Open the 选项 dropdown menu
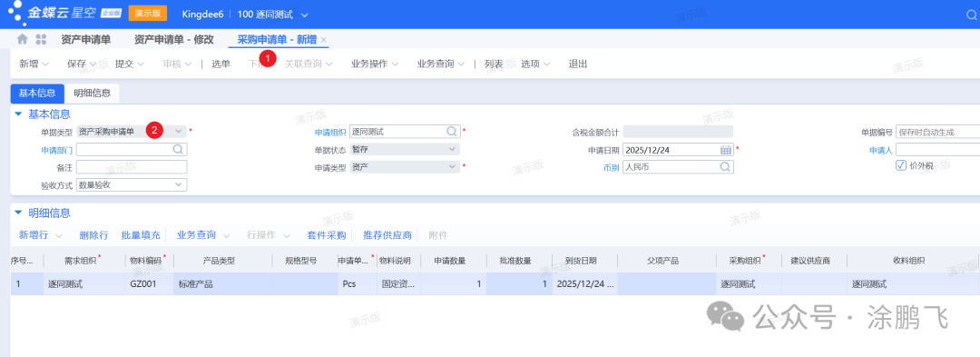980x357 pixels. tap(535, 64)
